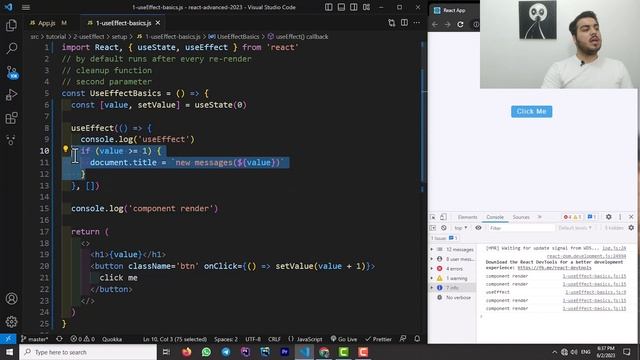
Task: Open the Run and Debug view
Action: point(11,95)
